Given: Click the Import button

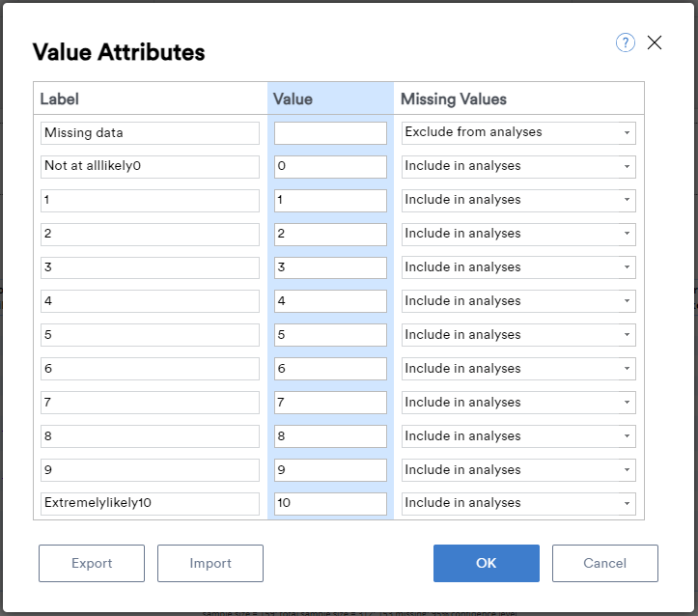Looking at the screenshot, I should pos(210,563).
